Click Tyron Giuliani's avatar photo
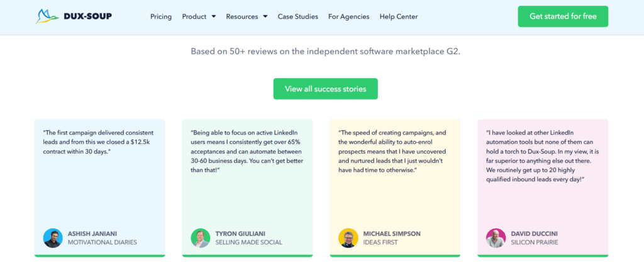The height and width of the screenshot is (265, 644). pos(201,239)
